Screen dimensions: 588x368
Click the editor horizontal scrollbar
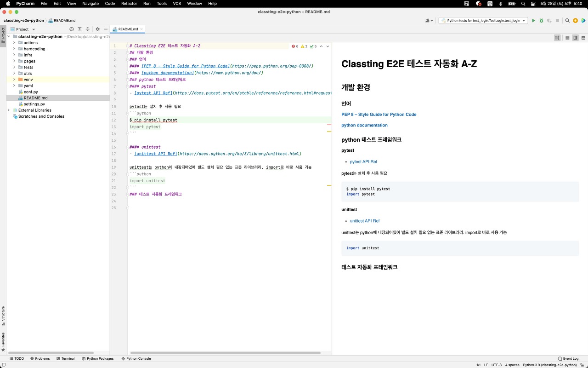pyautogui.click(x=225, y=353)
